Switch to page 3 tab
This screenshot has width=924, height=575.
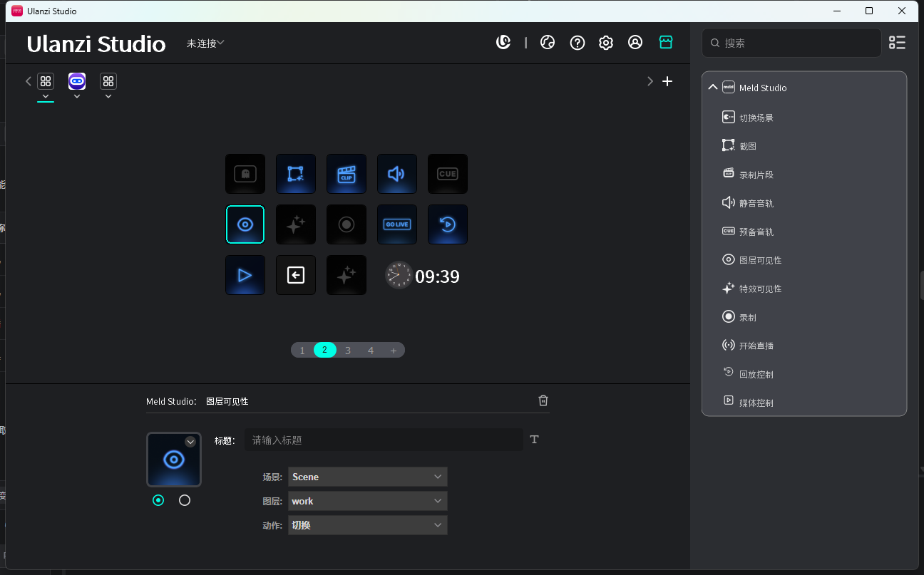(x=348, y=350)
